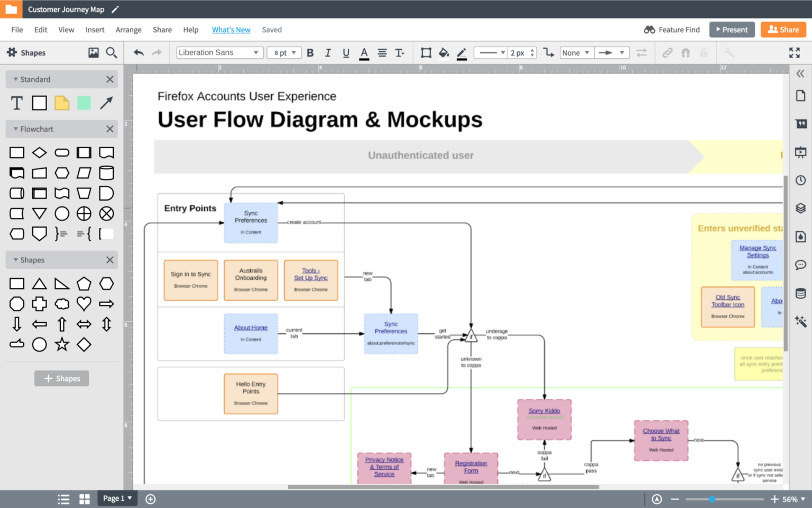
Task: Click the What's New link
Action: click(231, 30)
